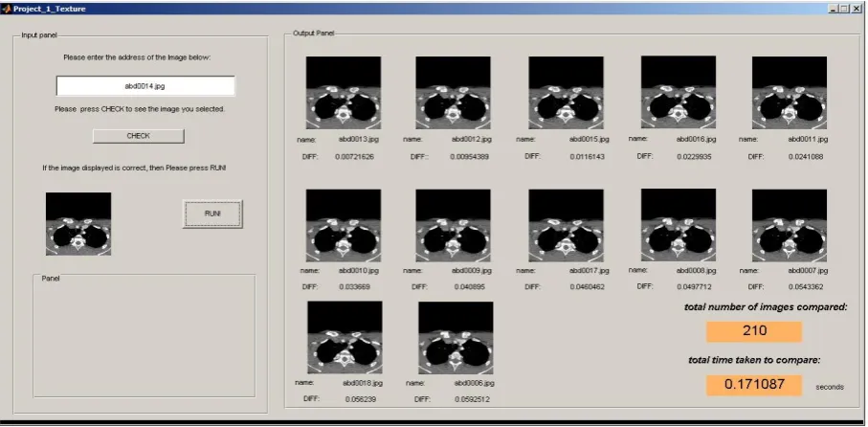Viewport: 868px width, 427px height.
Task: Close the Project_1_Texture window
Action: (x=857, y=9)
